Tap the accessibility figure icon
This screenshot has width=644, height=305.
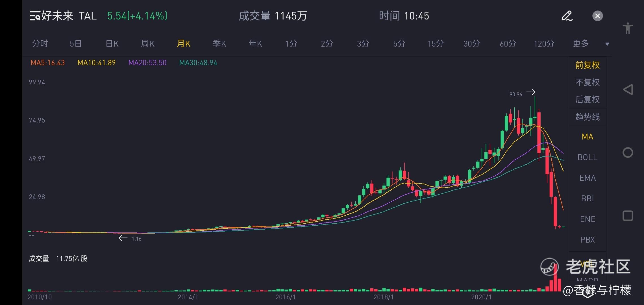(x=628, y=29)
